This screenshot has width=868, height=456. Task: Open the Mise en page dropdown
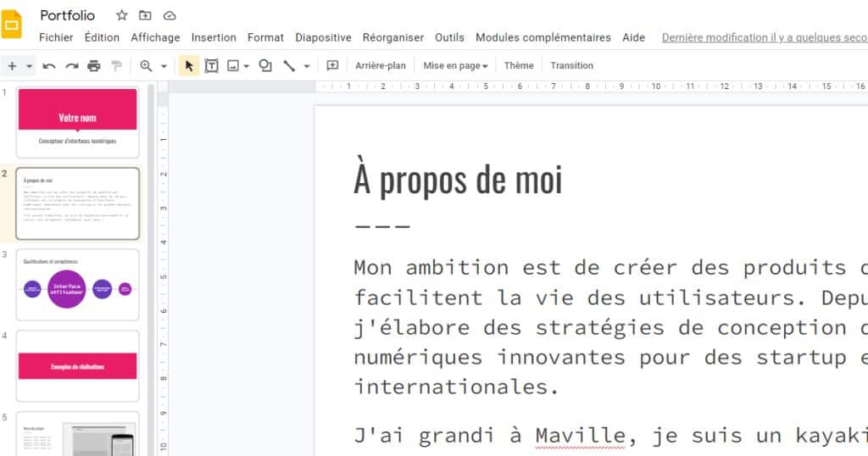coord(455,65)
